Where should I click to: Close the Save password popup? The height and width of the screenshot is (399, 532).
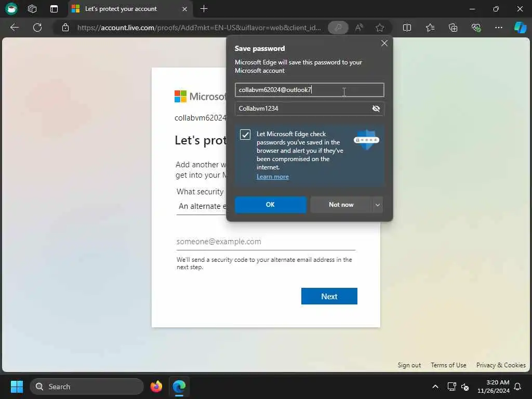coord(384,43)
